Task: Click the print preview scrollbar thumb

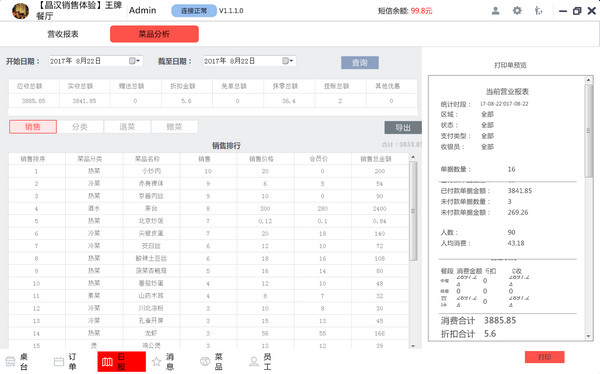Action: click(x=588, y=131)
